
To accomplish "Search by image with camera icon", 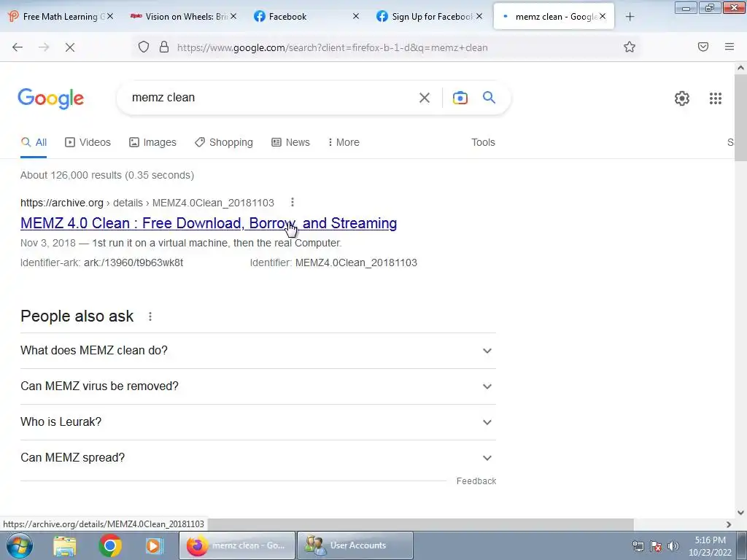I will point(460,98).
